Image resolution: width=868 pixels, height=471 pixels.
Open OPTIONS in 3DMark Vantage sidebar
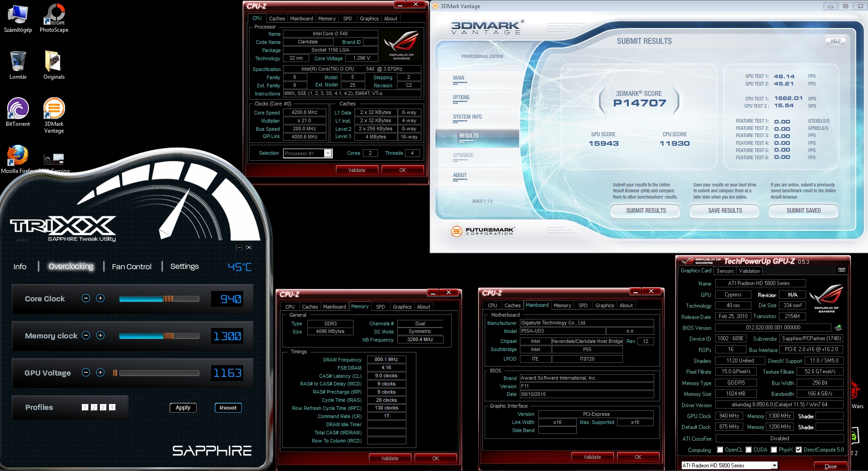[461, 97]
